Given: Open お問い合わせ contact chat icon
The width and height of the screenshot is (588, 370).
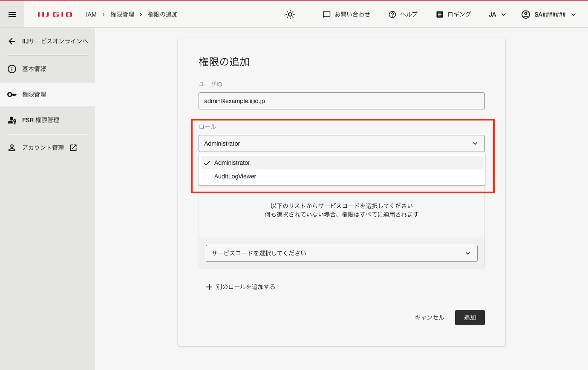Looking at the screenshot, I should 327,14.
